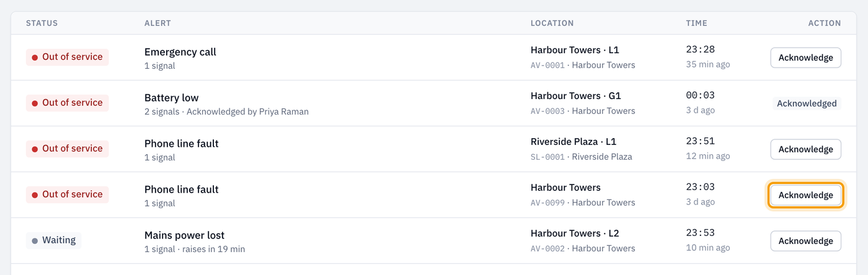Open the Emergency call alert title
The height and width of the screenshot is (275, 868).
click(x=180, y=52)
